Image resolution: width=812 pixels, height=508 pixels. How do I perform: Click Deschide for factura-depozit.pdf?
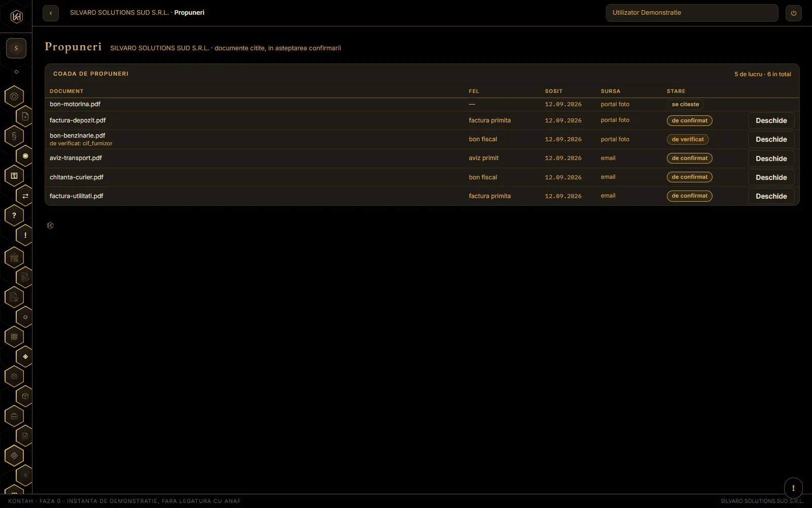771,120
